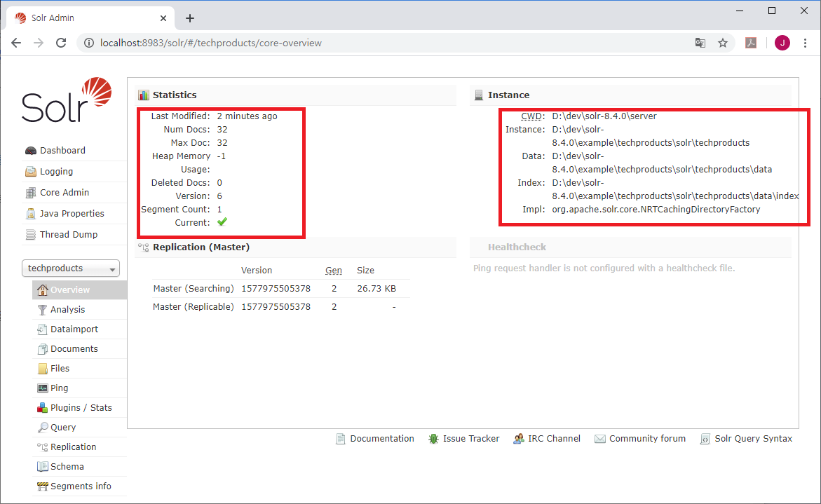Open the Analysis page
This screenshot has height=504, width=821.
coord(67,309)
